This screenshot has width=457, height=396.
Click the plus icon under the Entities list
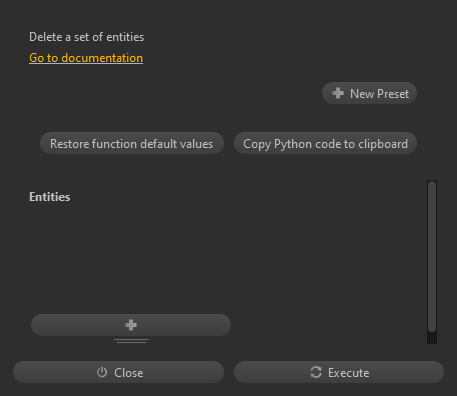point(131,325)
